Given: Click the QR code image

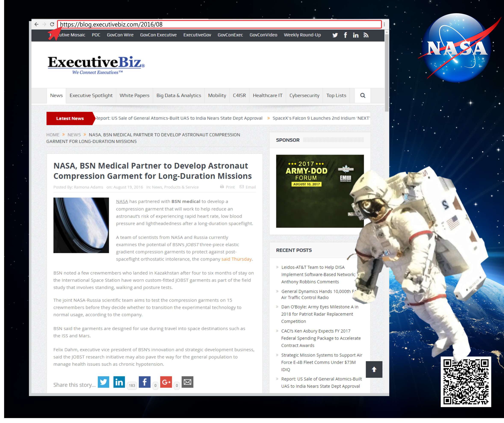Looking at the screenshot, I should (x=466, y=382).
